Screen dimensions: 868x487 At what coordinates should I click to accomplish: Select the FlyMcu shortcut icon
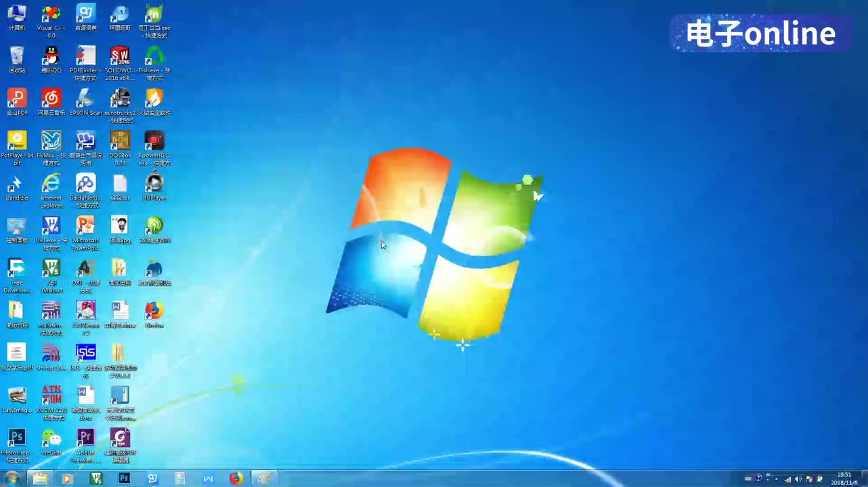(51, 148)
